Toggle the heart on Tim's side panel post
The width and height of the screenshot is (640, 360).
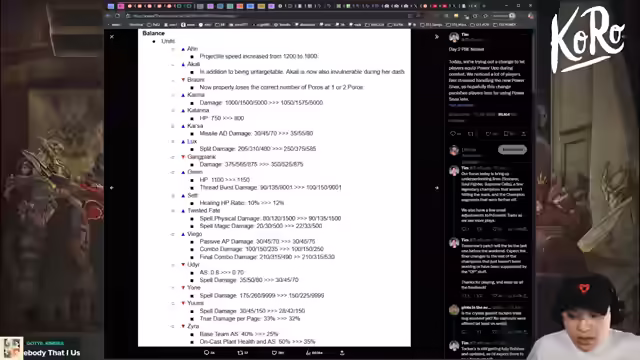pyautogui.click(x=488, y=133)
